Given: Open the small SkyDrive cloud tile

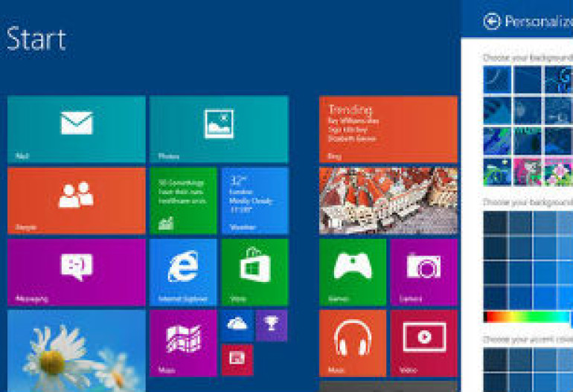Looking at the screenshot, I should tap(237, 326).
